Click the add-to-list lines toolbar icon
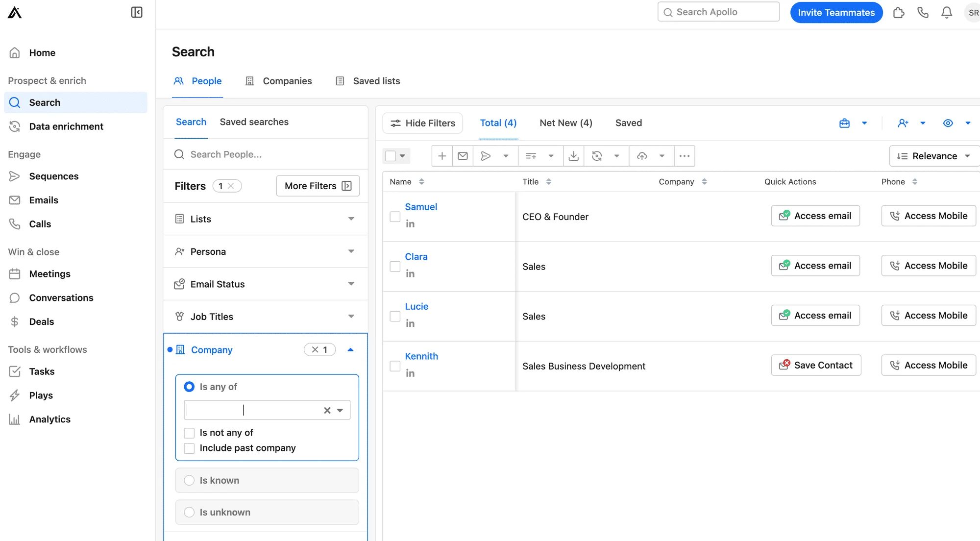 [x=531, y=156]
